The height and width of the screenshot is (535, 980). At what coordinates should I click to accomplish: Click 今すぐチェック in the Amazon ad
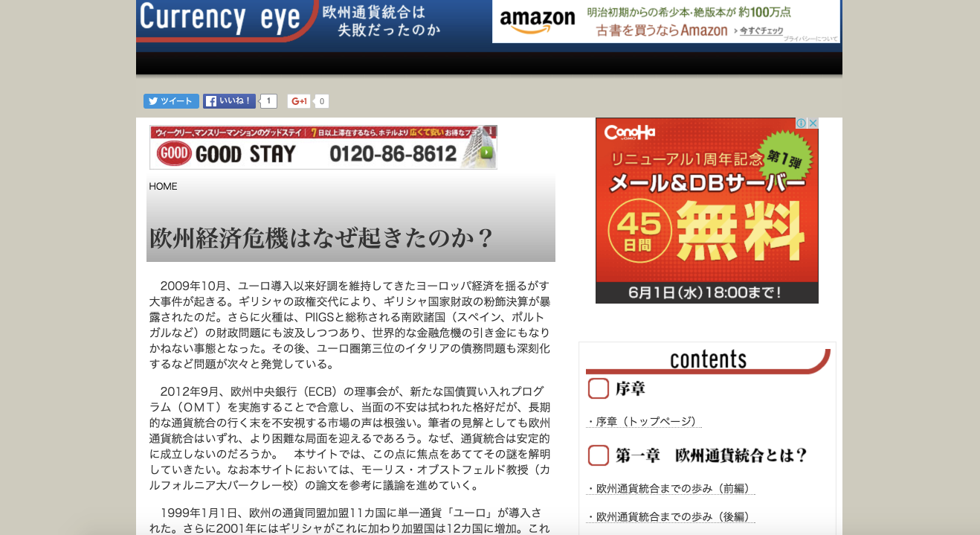(x=758, y=31)
